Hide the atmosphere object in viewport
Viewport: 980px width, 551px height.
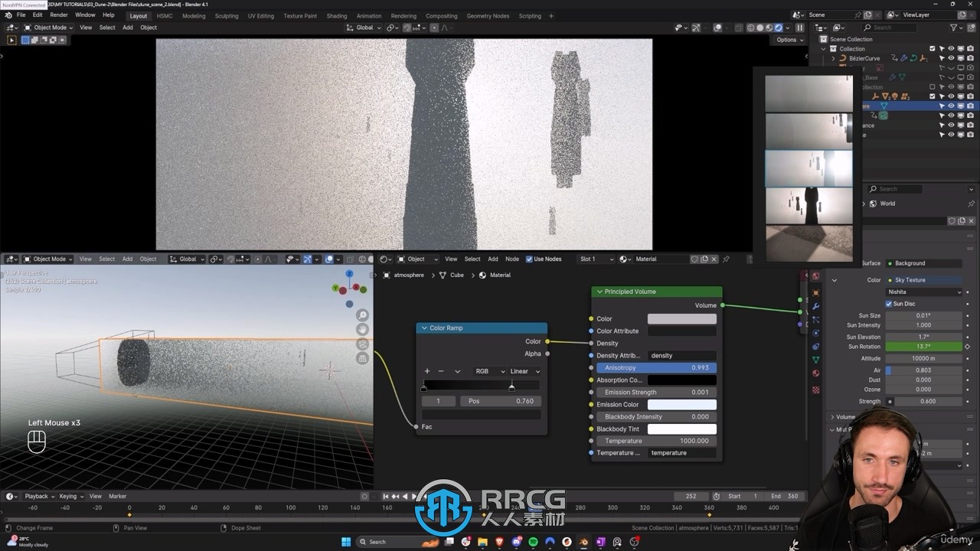(951, 106)
